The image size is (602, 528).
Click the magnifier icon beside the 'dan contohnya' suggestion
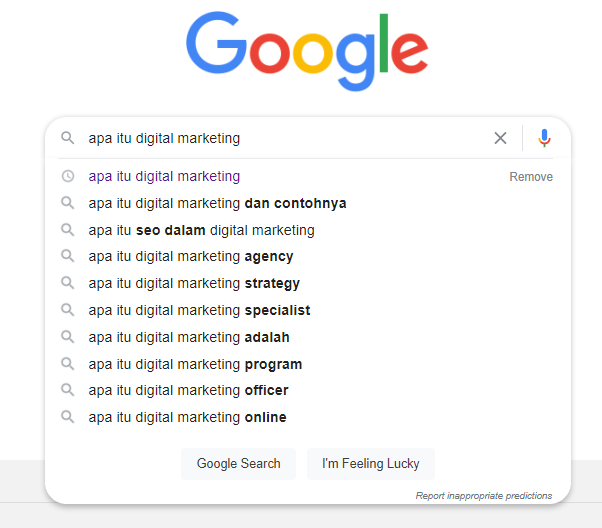68,203
